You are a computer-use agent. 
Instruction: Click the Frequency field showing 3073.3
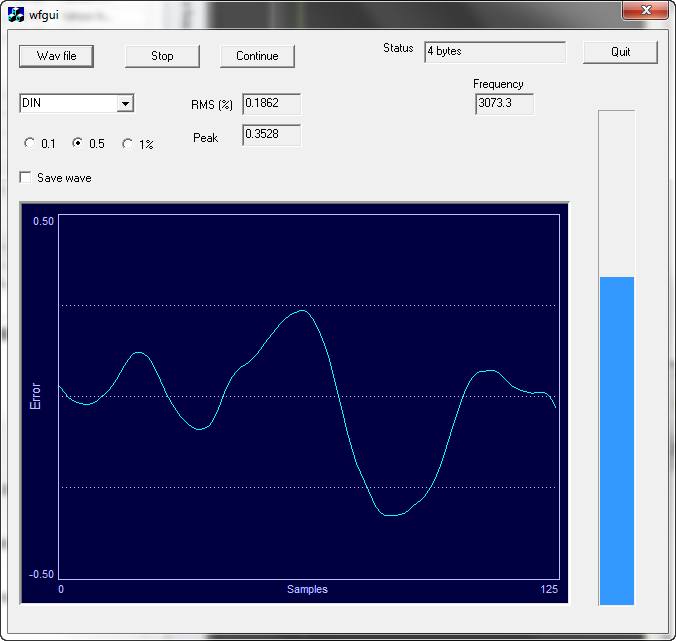click(x=504, y=104)
